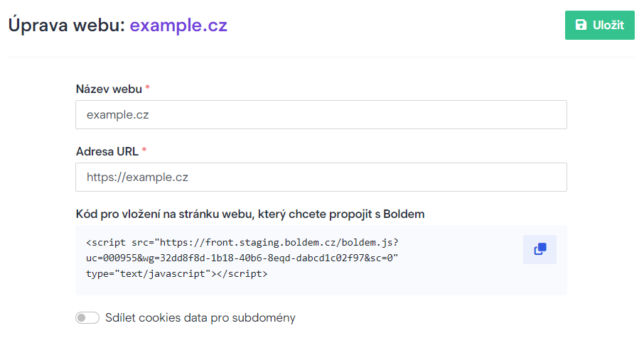Click the code line starting with uc=000955
644x350 pixels.
(242, 258)
